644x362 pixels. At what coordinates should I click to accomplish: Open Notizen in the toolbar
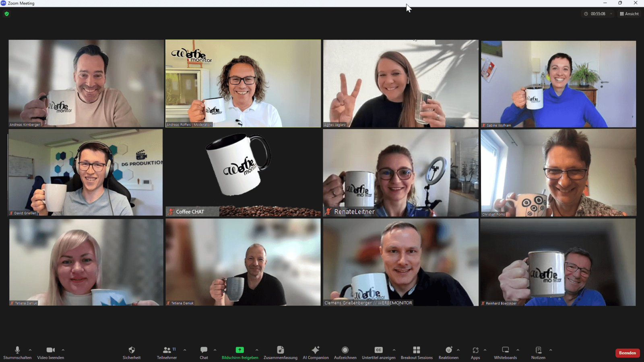[538, 350]
